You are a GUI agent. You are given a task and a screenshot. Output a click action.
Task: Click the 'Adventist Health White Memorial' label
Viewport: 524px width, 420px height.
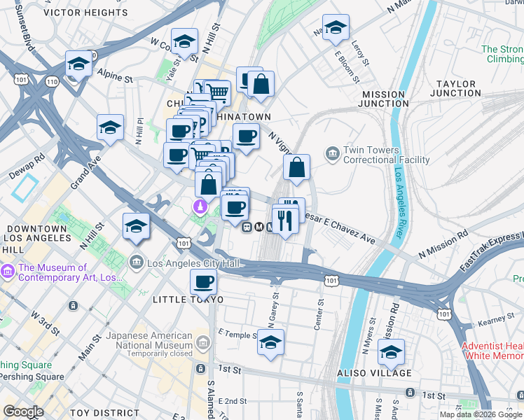(x=492, y=351)
